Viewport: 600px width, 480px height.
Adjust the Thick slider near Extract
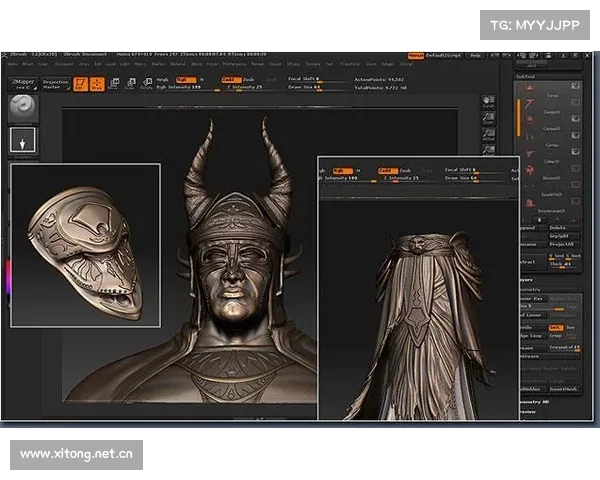pos(564,264)
